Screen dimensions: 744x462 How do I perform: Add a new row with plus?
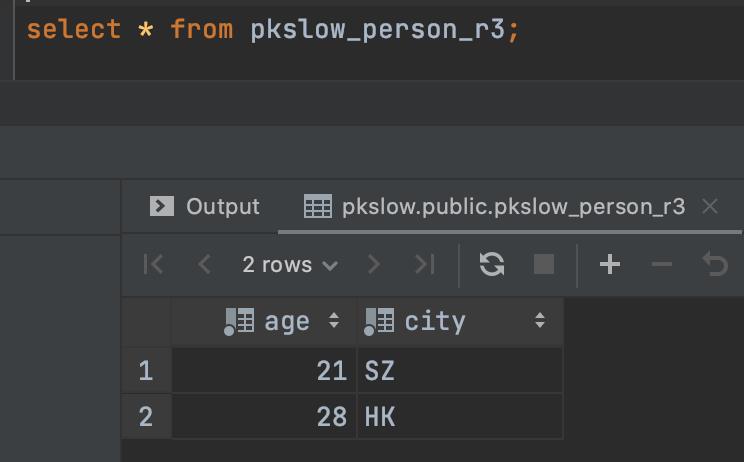tap(610, 264)
